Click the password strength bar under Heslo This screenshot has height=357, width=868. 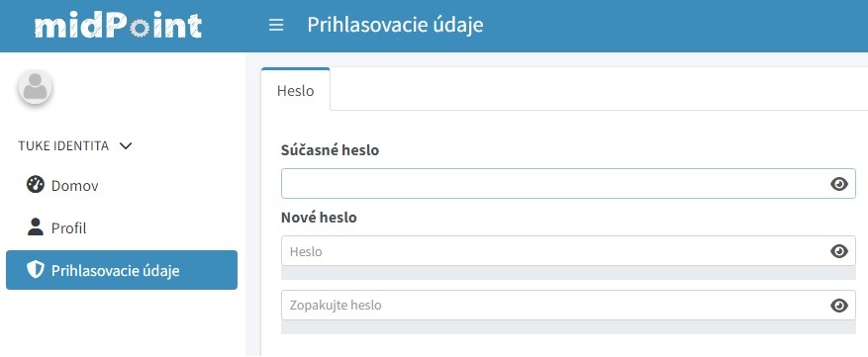click(568, 273)
